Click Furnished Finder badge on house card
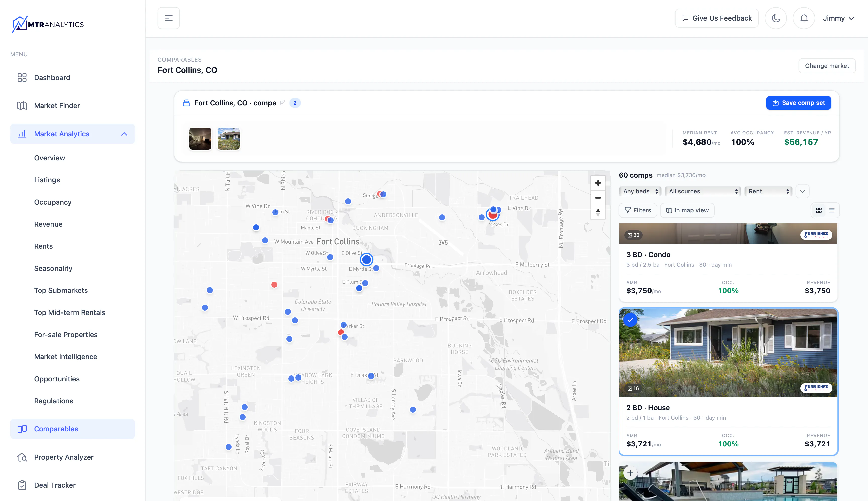The image size is (868, 501). pyautogui.click(x=816, y=388)
